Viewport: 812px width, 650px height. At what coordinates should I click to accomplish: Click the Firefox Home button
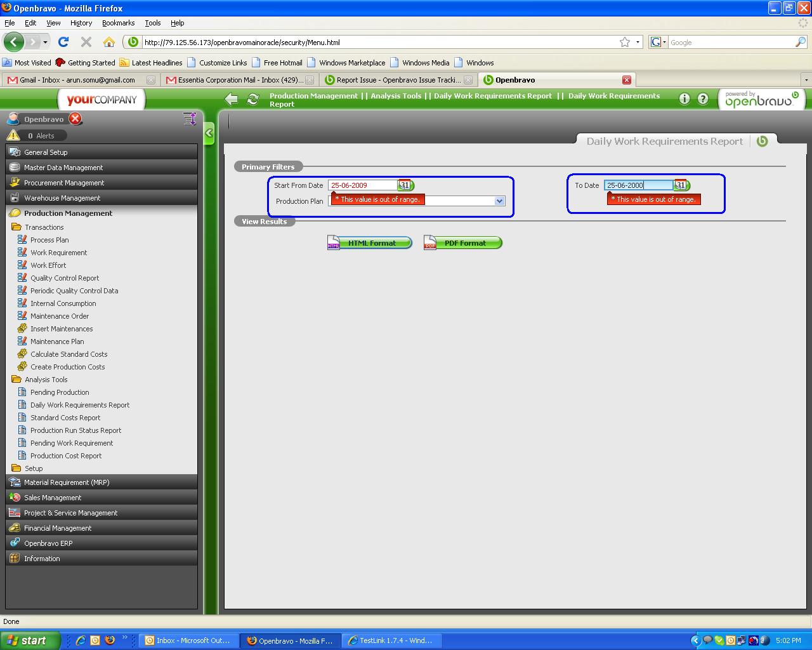(x=109, y=42)
